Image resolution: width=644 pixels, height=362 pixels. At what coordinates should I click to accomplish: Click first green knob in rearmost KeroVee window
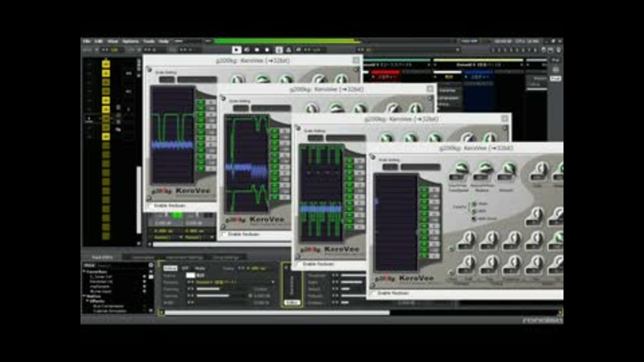pos(237,80)
